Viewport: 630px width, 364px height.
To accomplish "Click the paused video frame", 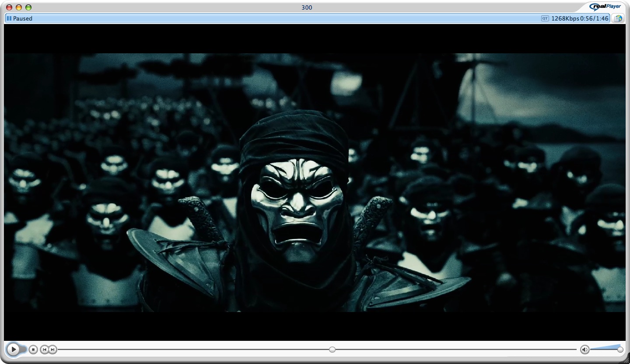I will 315,182.
